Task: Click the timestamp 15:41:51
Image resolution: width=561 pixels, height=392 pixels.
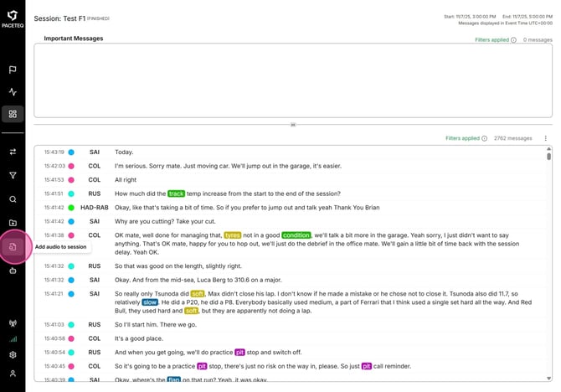Action: [x=54, y=193]
